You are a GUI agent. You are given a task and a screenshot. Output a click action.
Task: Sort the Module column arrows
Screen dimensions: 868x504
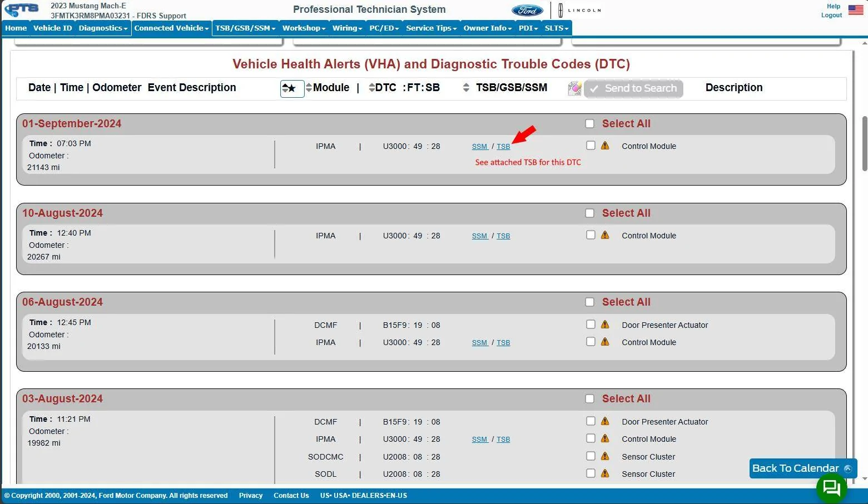pyautogui.click(x=309, y=88)
